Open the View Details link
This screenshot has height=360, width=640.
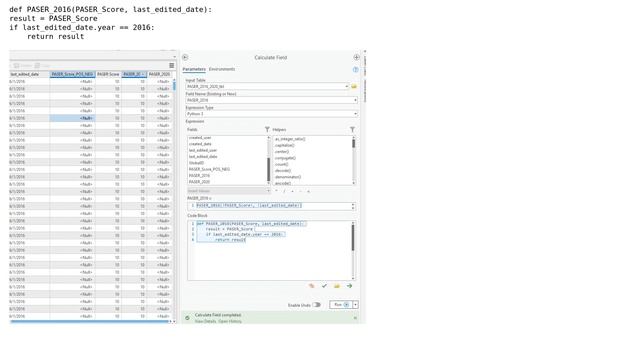[205, 321]
